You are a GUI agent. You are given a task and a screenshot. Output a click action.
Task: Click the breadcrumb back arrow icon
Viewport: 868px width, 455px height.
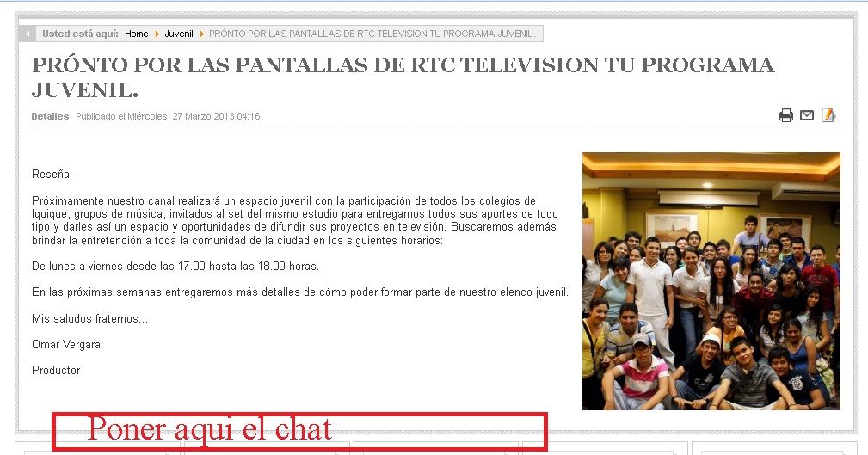[x=27, y=34]
